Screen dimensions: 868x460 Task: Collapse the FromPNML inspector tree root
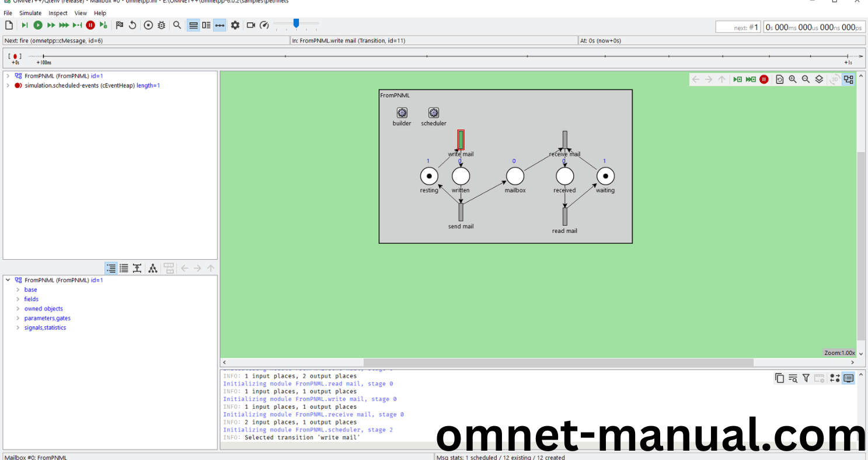(8, 280)
